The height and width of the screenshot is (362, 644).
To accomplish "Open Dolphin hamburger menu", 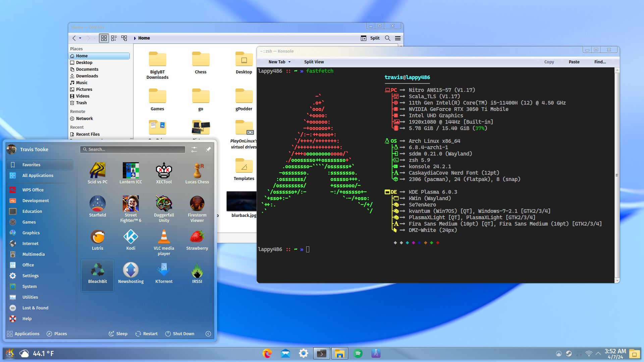I will [398, 38].
